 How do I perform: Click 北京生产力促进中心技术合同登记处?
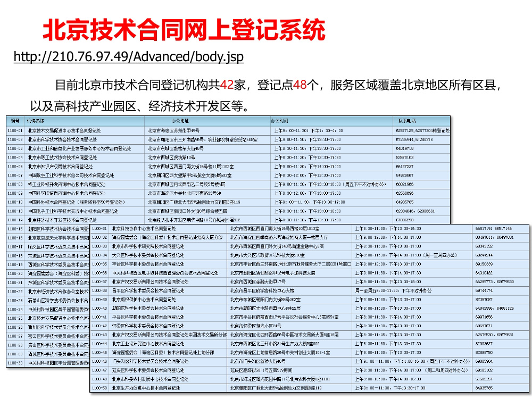coord(146,388)
